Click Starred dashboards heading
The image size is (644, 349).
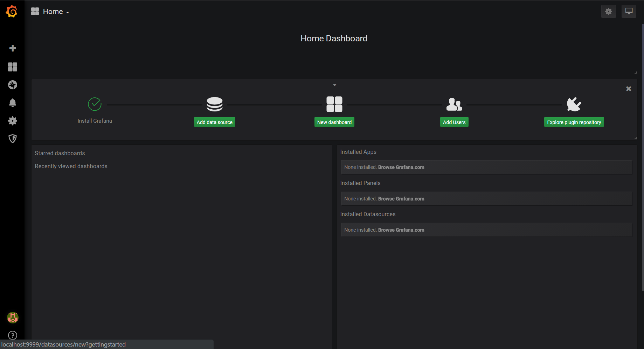click(x=60, y=153)
